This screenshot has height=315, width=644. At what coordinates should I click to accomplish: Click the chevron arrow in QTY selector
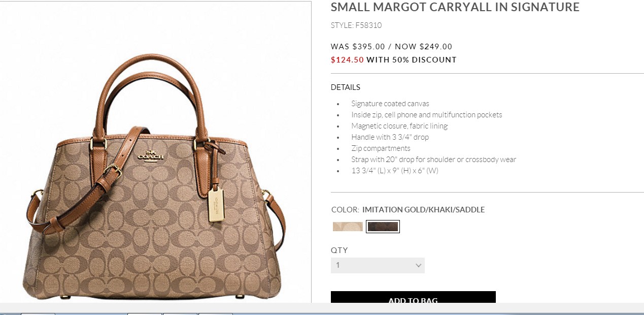(x=418, y=265)
